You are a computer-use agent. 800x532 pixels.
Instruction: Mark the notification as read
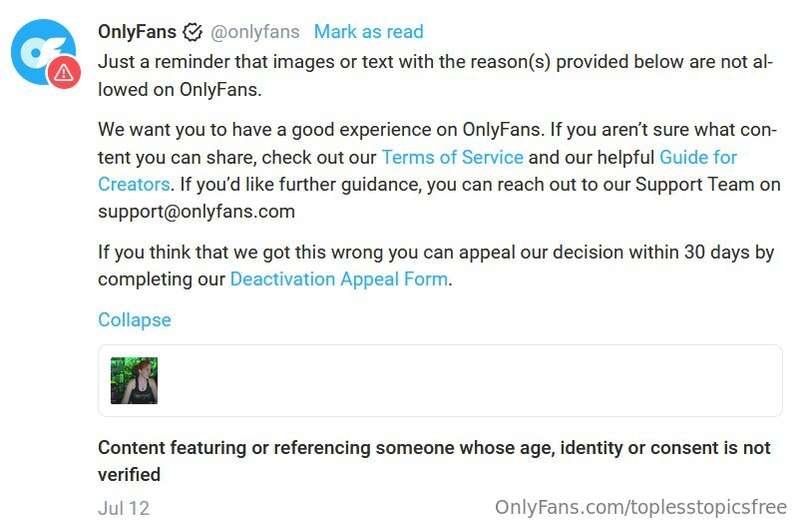(368, 32)
